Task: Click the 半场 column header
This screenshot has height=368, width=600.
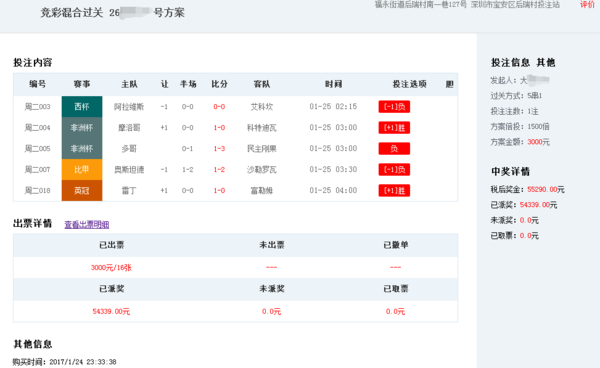Action: [x=188, y=84]
